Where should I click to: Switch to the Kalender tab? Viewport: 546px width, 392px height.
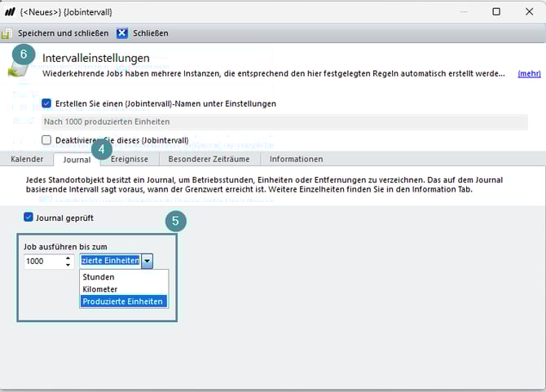tap(27, 159)
